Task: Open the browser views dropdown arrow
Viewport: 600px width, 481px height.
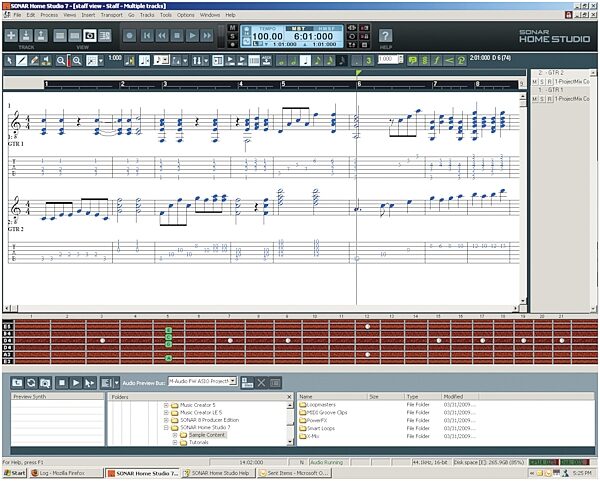Action: pos(117,382)
